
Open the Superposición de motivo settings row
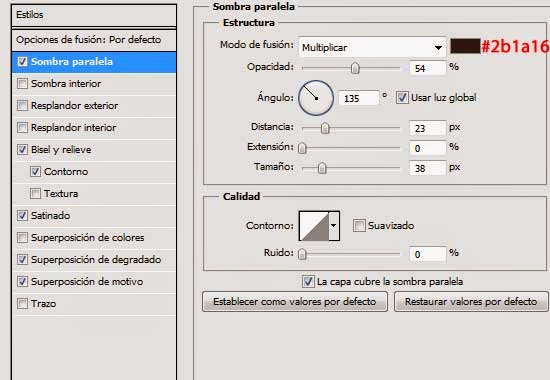(x=94, y=282)
